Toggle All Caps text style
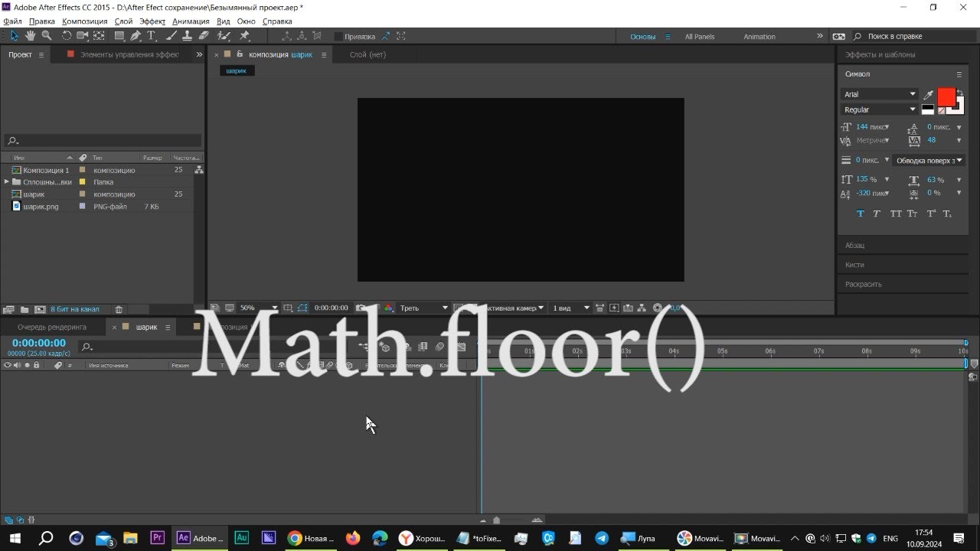Image resolution: width=980 pixels, height=551 pixels. tap(896, 214)
